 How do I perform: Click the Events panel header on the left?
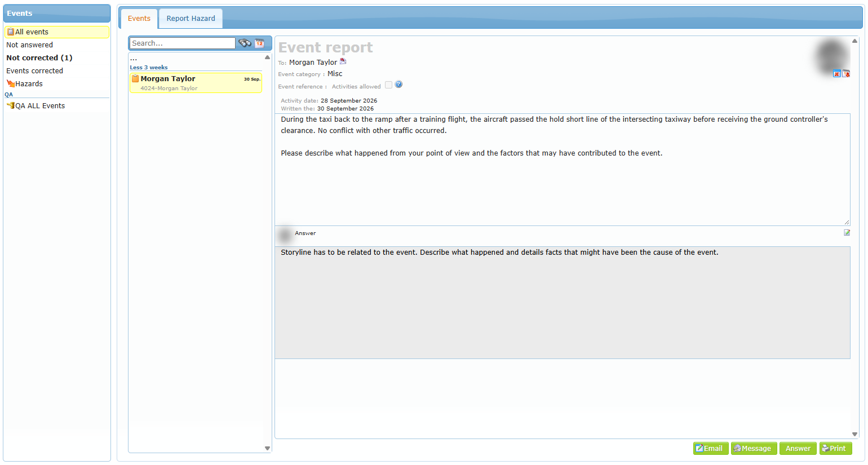[x=56, y=14]
